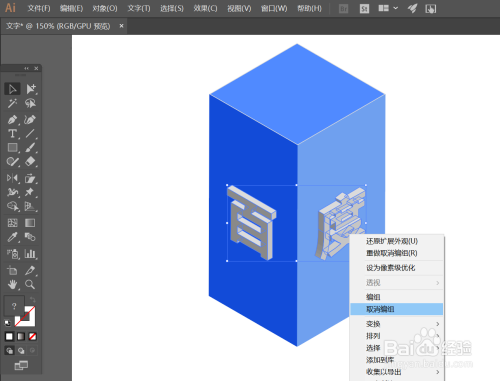Open the 对象(O) menu
Screen dimensions: 500x381
point(105,8)
